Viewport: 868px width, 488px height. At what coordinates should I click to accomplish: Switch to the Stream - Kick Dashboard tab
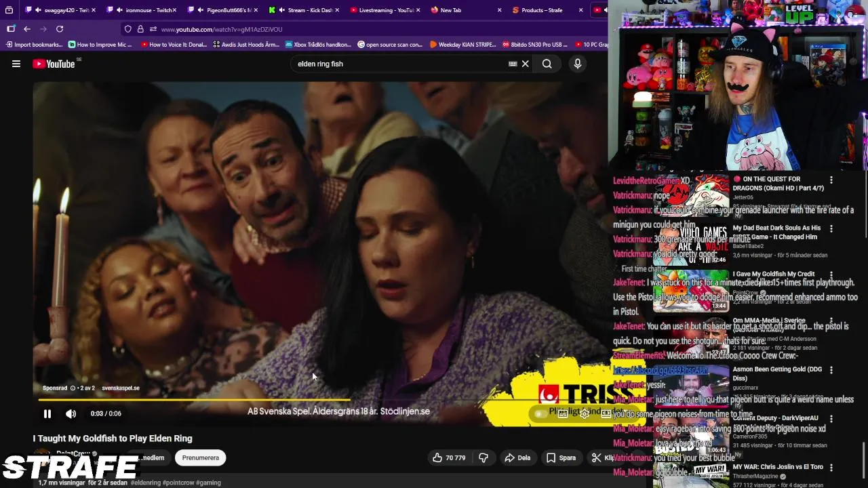(x=305, y=10)
